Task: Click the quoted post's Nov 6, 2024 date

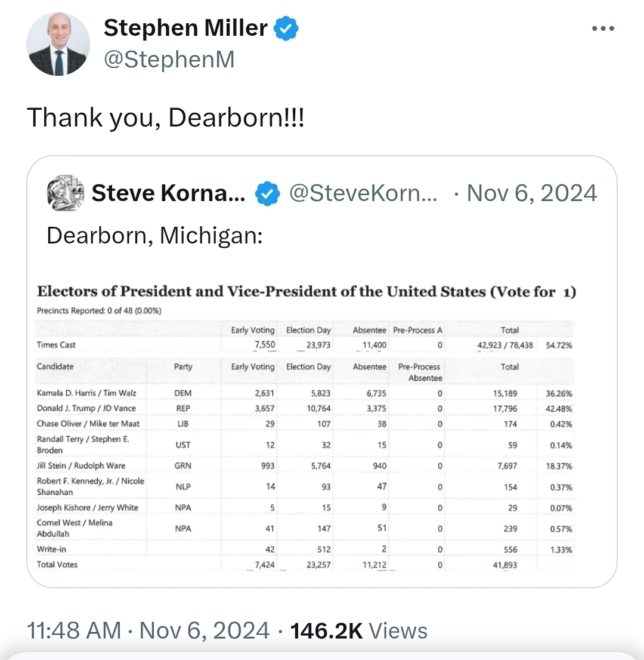Action: [x=531, y=193]
